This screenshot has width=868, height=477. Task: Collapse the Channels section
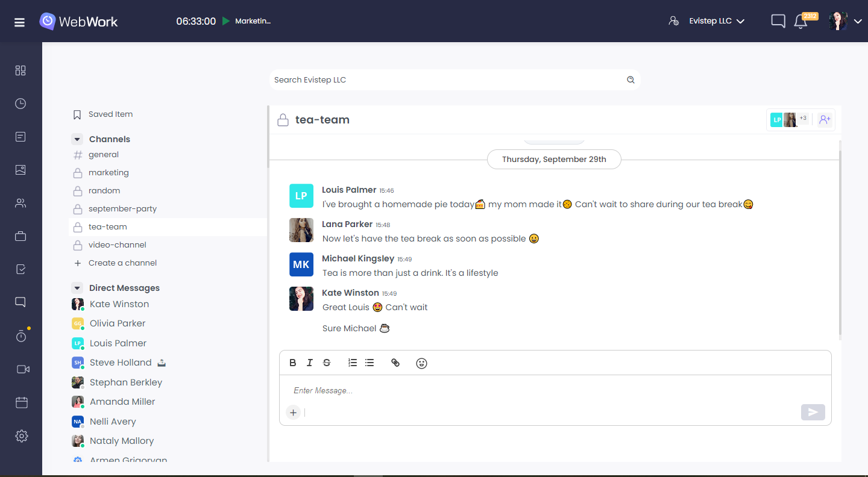pyautogui.click(x=77, y=139)
